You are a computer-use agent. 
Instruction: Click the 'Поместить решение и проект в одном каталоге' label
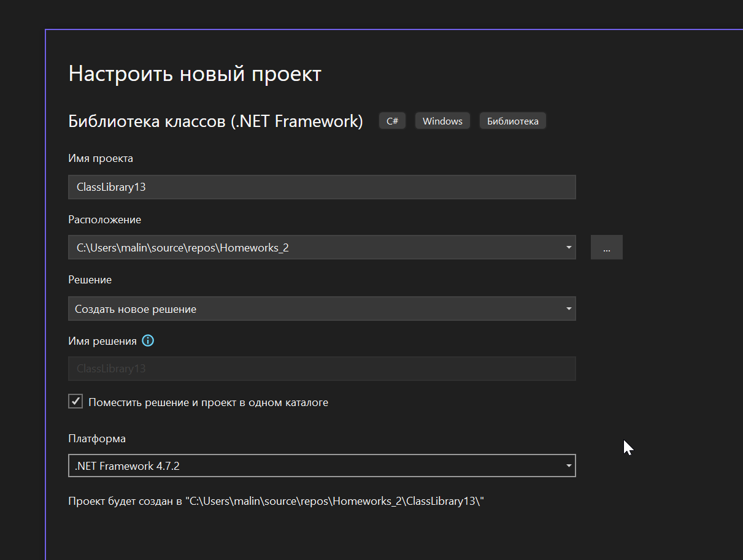click(208, 402)
